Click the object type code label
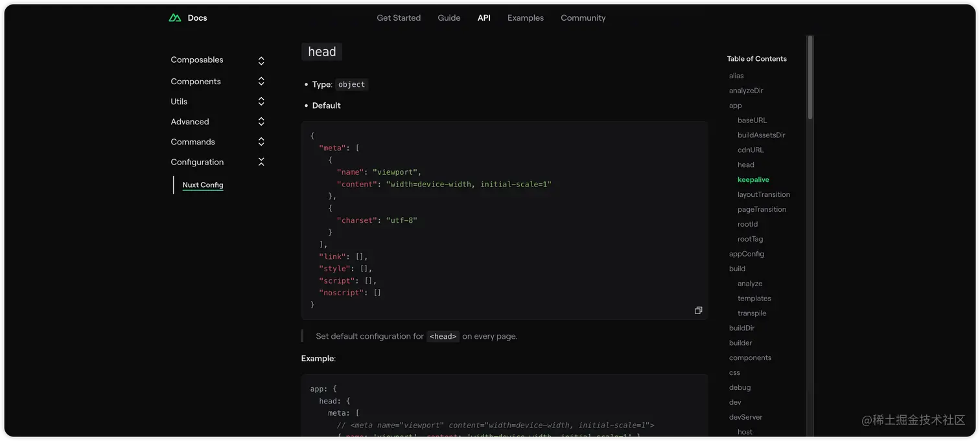Image resolution: width=980 pixels, height=441 pixels. (352, 85)
